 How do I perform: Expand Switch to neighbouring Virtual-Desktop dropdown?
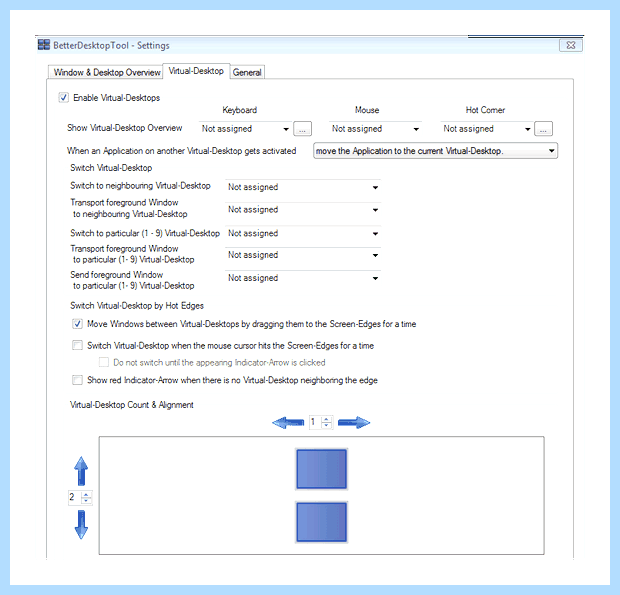pos(303,187)
